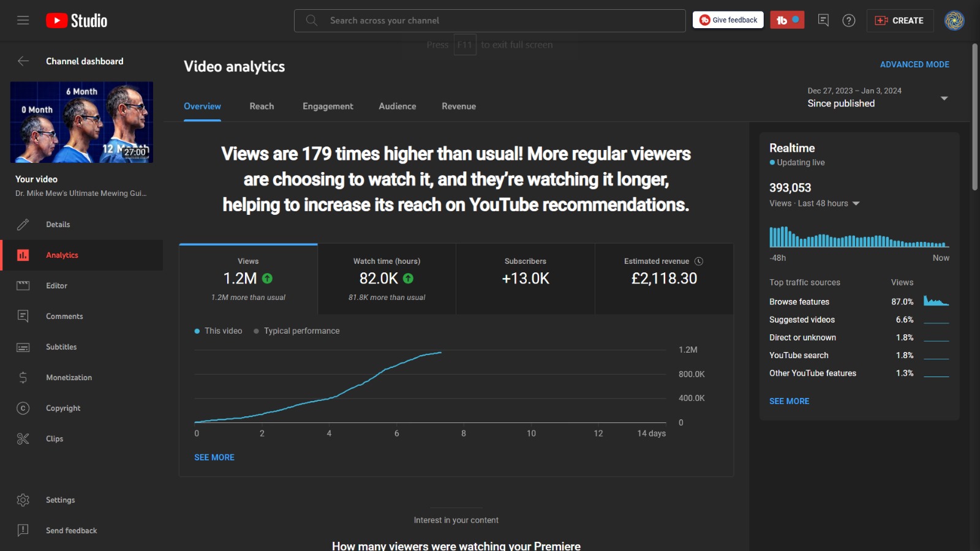
Task: Click the page vertical scrollbar
Action: point(975,116)
